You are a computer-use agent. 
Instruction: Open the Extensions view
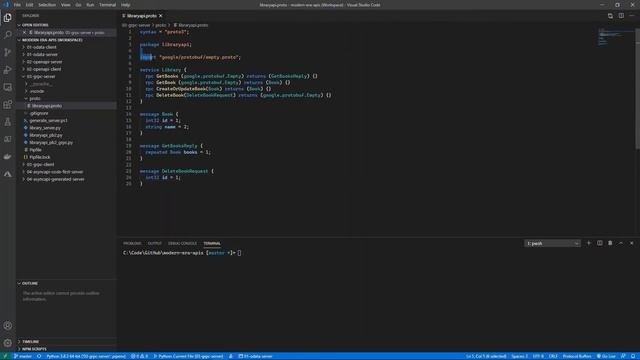(7, 104)
